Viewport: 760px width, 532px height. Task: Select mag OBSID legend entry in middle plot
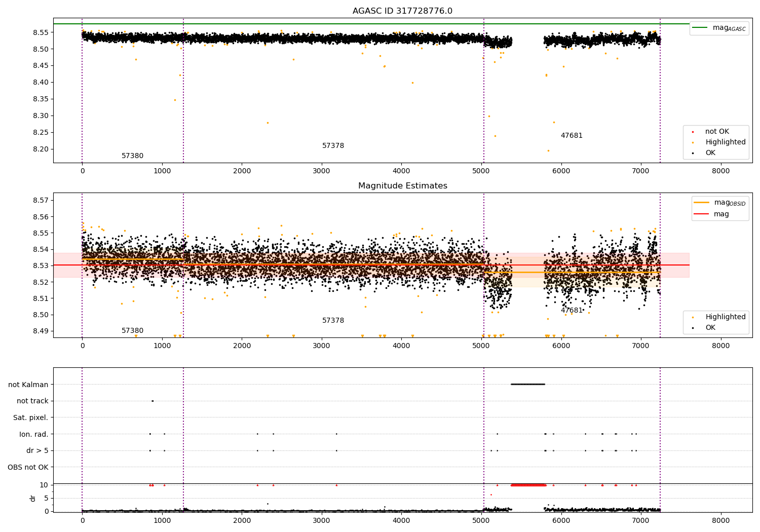[x=720, y=203]
